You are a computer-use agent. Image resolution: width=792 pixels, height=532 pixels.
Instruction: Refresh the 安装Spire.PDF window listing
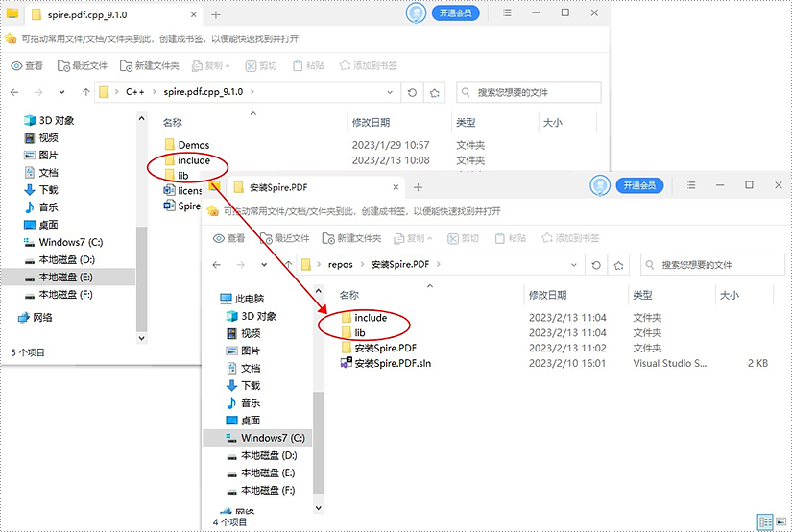tap(596, 265)
